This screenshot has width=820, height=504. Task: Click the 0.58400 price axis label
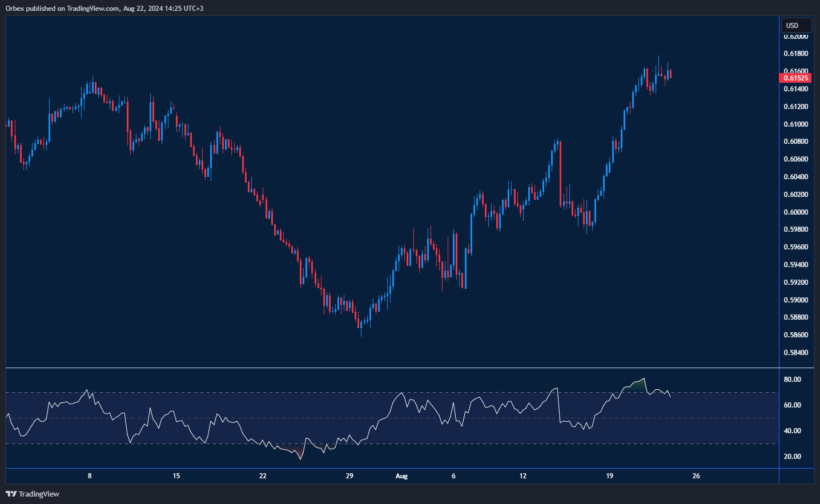(x=796, y=353)
